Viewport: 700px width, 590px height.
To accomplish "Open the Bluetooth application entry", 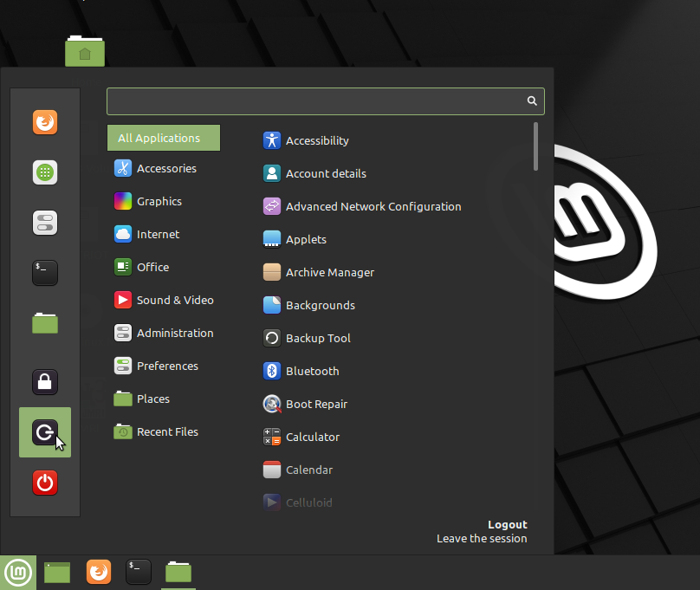I will pos(312,372).
